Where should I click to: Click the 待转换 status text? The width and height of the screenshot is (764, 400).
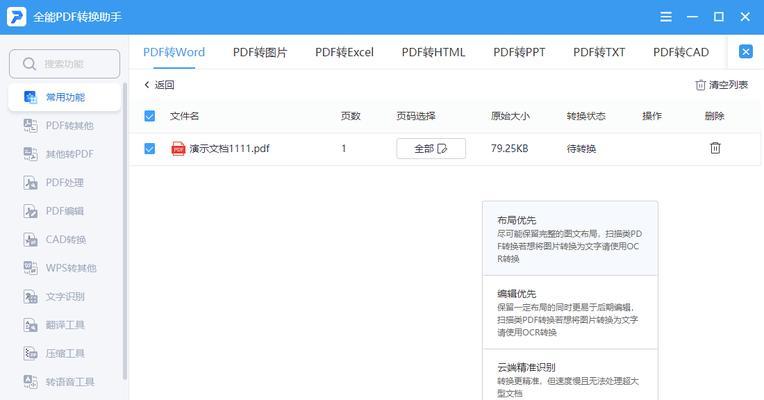(x=581, y=149)
